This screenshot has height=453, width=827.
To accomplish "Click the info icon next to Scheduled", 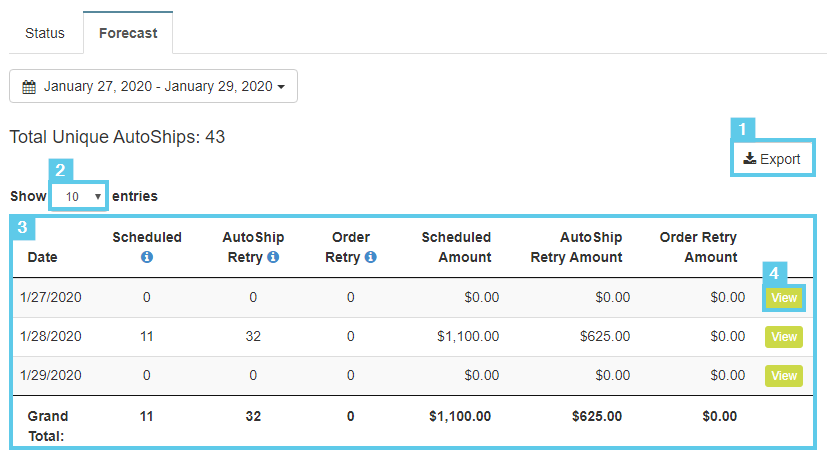I will click(147, 257).
